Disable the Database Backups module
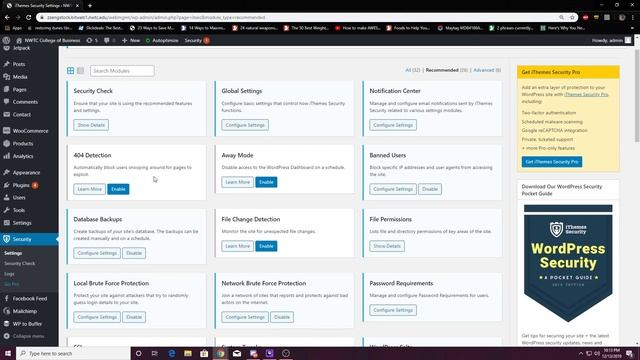The height and width of the screenshot is (360, 640). (x=134, y=253)
